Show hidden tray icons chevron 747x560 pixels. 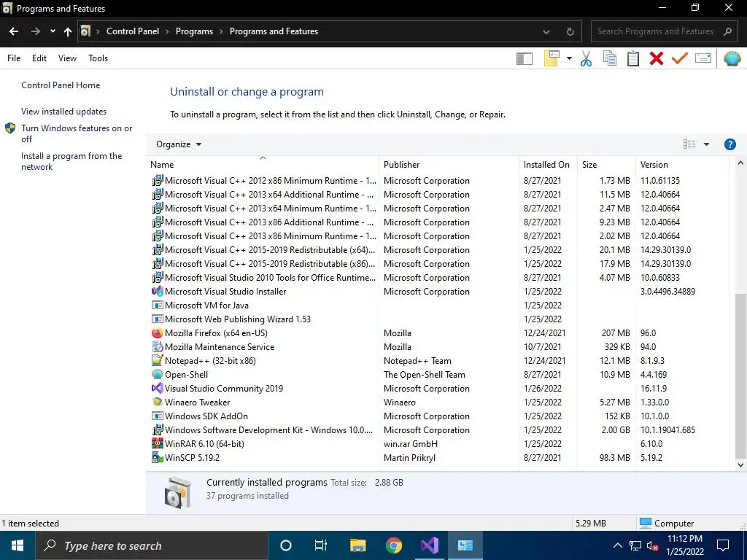tap(617, 545)
